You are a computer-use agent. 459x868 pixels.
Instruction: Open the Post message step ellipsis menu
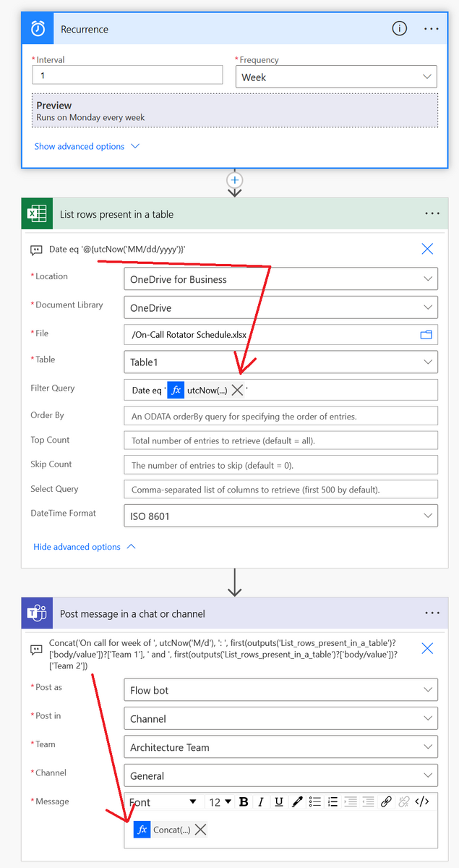pos(432,613)
